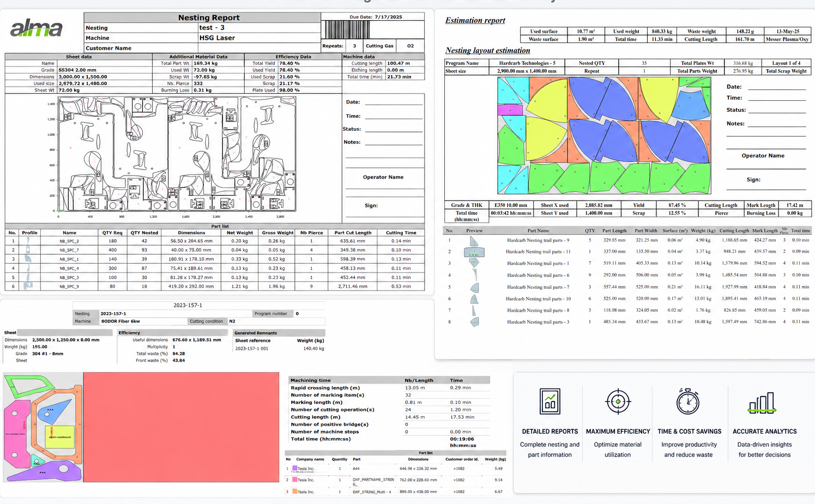This screenshot has height=504, width=815.
Task: Click "Number of positive bridge(s)" row label
Action: 329,424
